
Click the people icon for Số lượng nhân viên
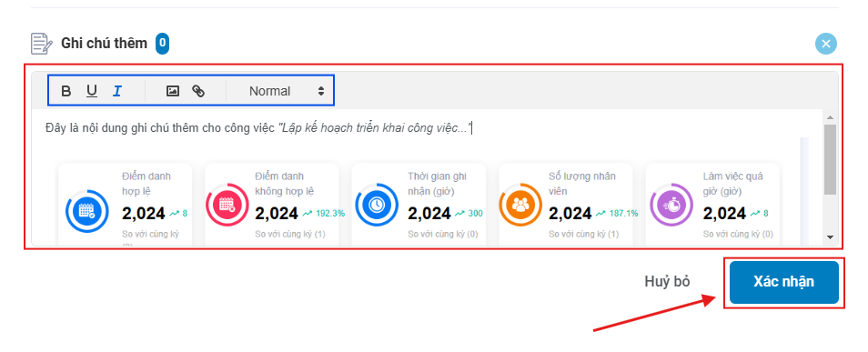pyautogui.click(x=520, y=205)
